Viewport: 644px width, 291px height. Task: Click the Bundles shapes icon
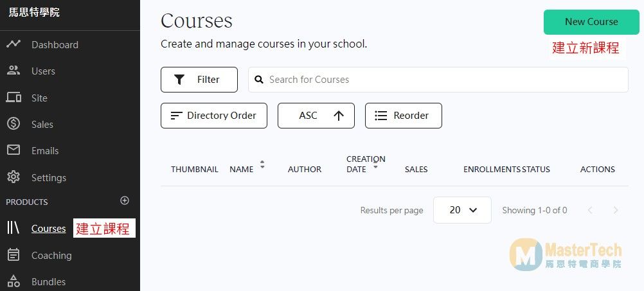click(13, 281)
